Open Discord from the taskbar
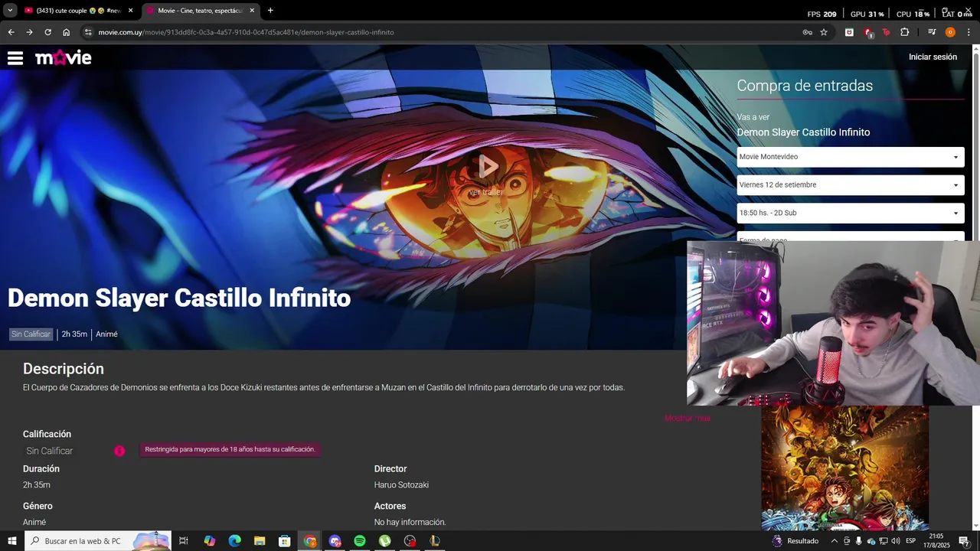 335,541
